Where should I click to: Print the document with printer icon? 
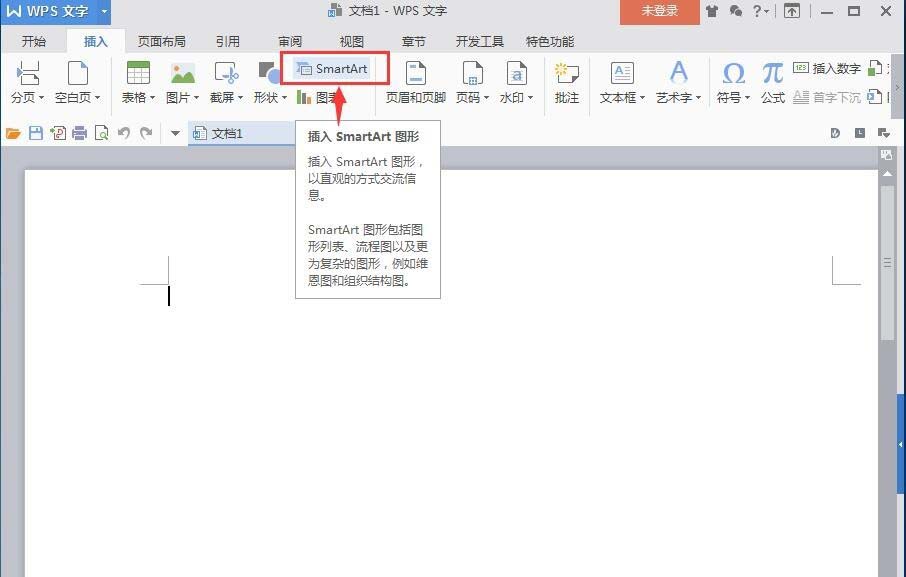79,133
